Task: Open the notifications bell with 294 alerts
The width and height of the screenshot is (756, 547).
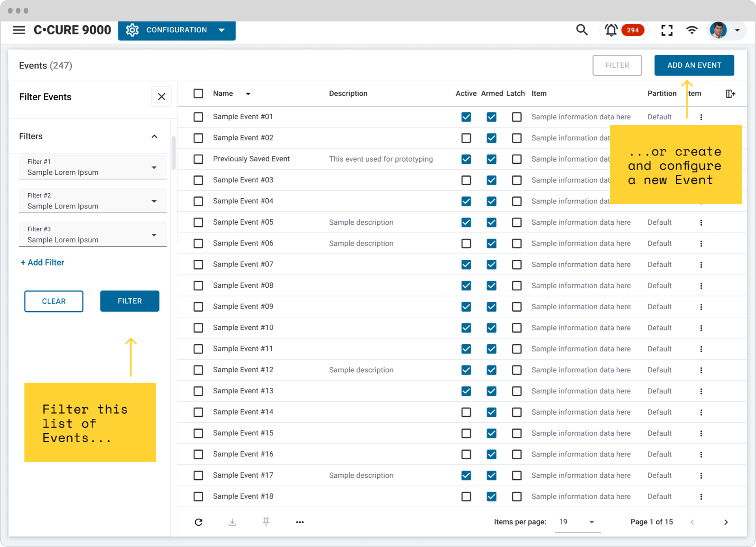Action: click(x=611, y=30)
